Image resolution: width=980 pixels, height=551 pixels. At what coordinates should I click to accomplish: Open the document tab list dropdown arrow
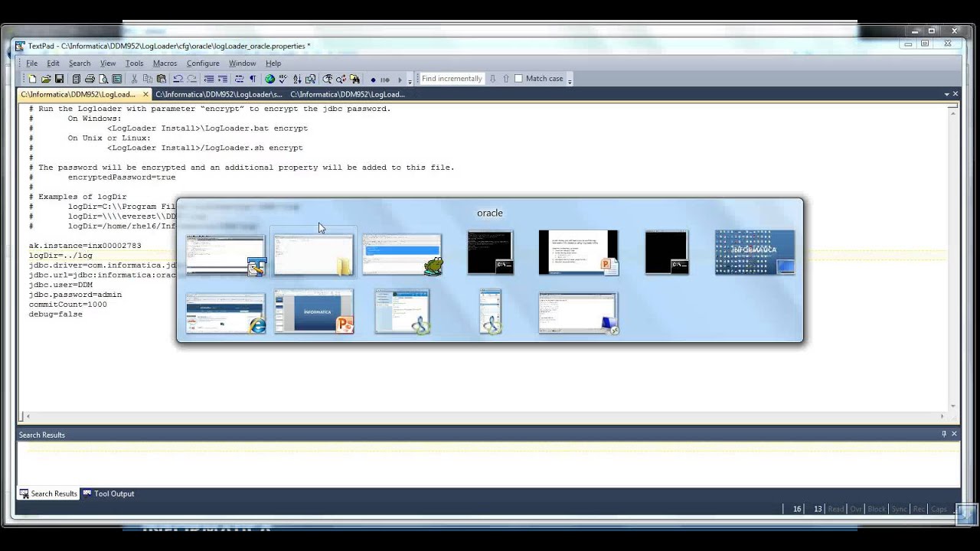[946, 94]
